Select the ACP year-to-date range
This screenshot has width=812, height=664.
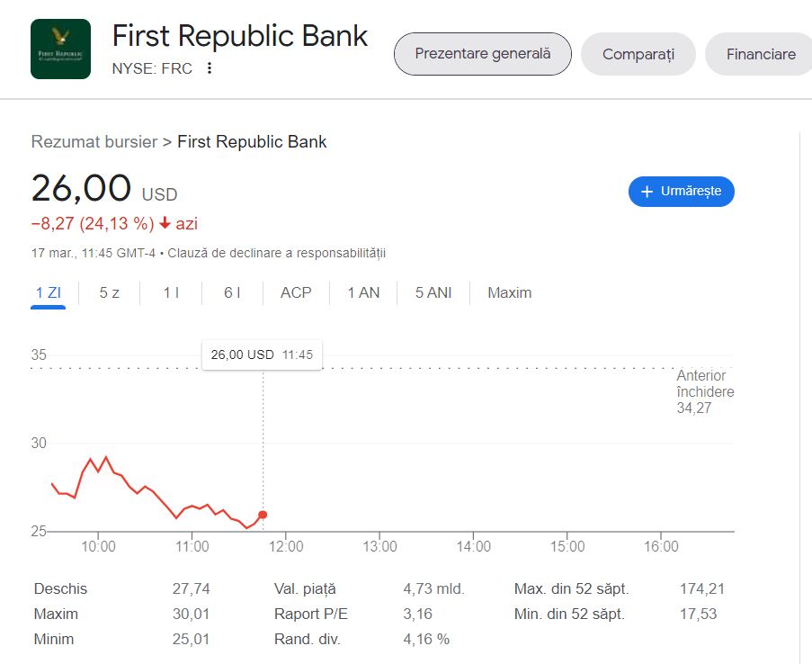(296, 292)
